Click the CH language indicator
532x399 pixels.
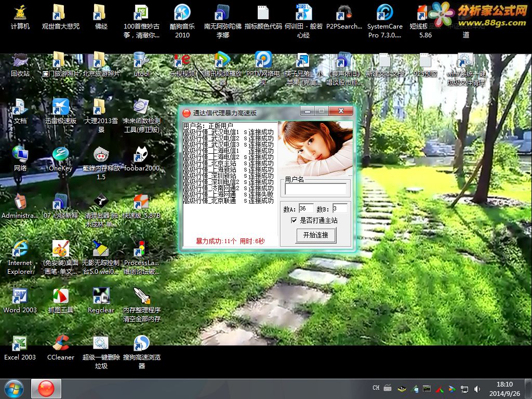click(376, 388)
